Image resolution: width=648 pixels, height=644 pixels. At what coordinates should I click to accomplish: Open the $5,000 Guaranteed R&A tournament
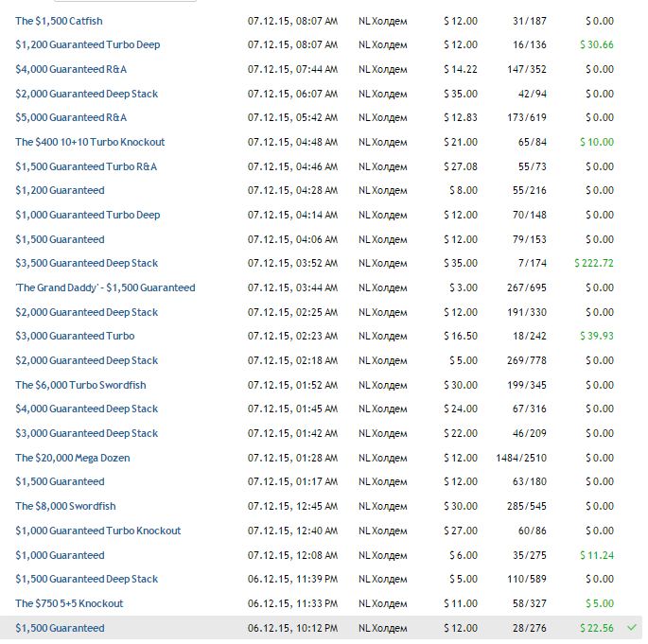pyautogui.click(x=71, y=117)
